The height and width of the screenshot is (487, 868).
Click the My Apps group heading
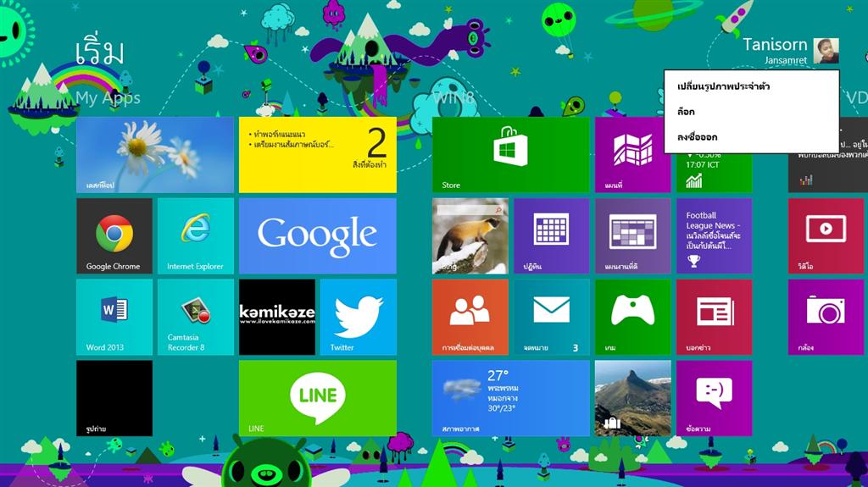(x=108, y=98)
